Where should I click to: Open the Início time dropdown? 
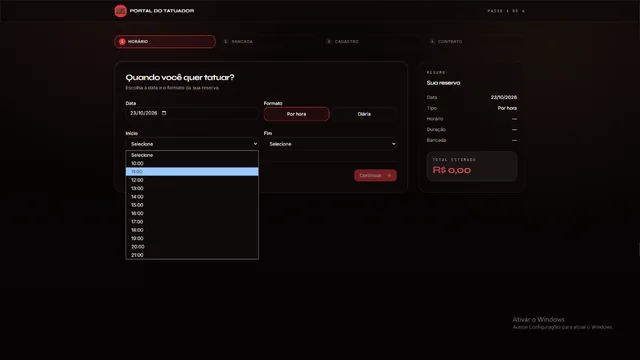(x=192, y=144)
